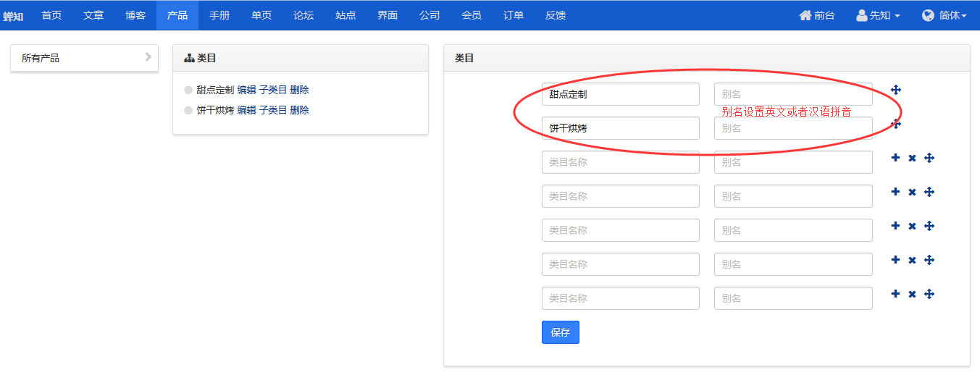Screen dimensions: 980x375
Task: Open the 论坛 menu tab
Action: (x=303, y=15)
